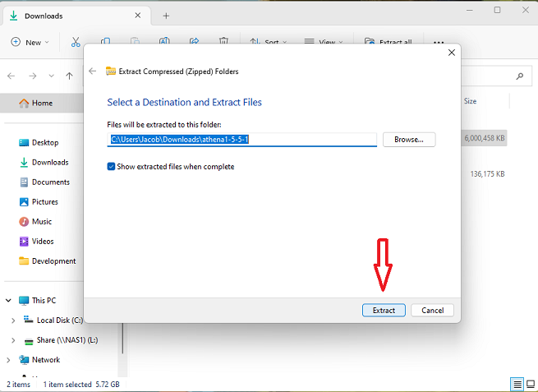Open the New dropdown menu

coord(30,42)
